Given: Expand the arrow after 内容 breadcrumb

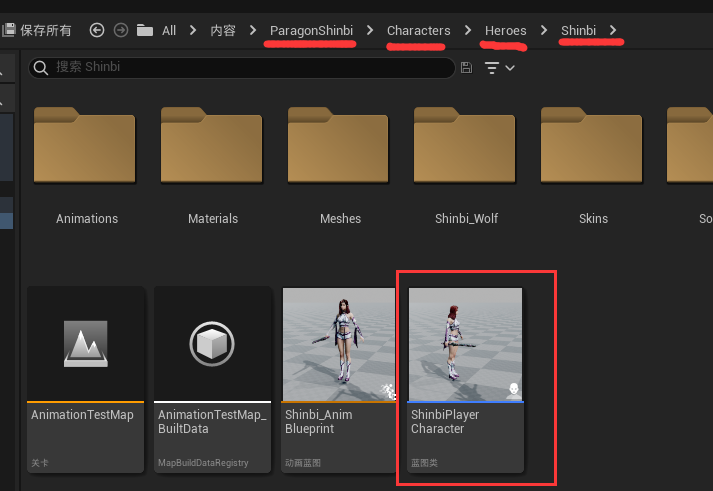Looking at the screenshot, I should tap(253, 30).
